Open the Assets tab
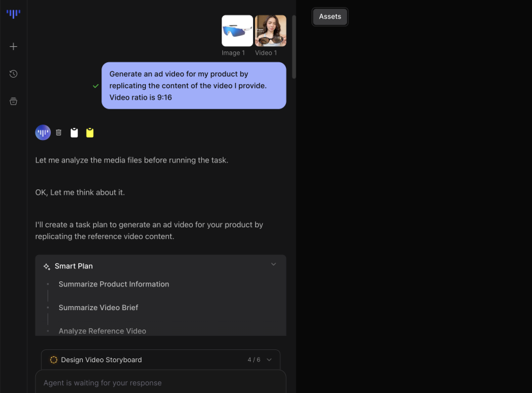Screen dimensions: 532x393 click(x=330, y=17)
